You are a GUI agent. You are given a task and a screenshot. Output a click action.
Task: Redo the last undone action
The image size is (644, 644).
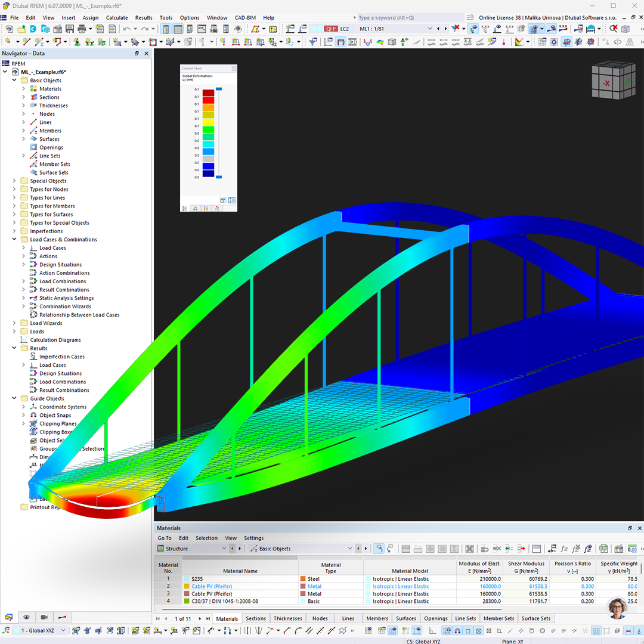click(144, 29)
